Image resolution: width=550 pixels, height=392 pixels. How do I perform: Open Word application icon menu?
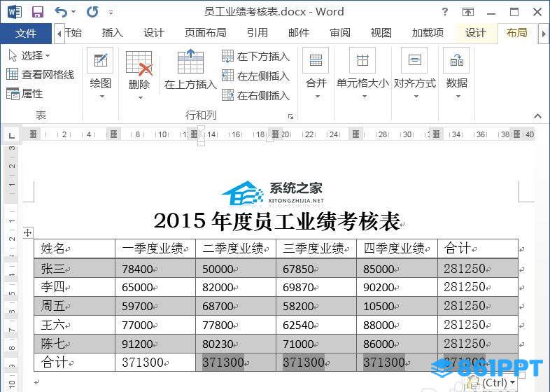pyautogui.click(x=15, y=13)
